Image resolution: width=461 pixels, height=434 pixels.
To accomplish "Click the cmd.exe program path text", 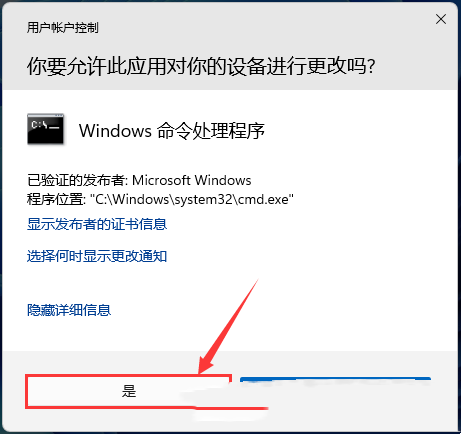I will 192,199.
